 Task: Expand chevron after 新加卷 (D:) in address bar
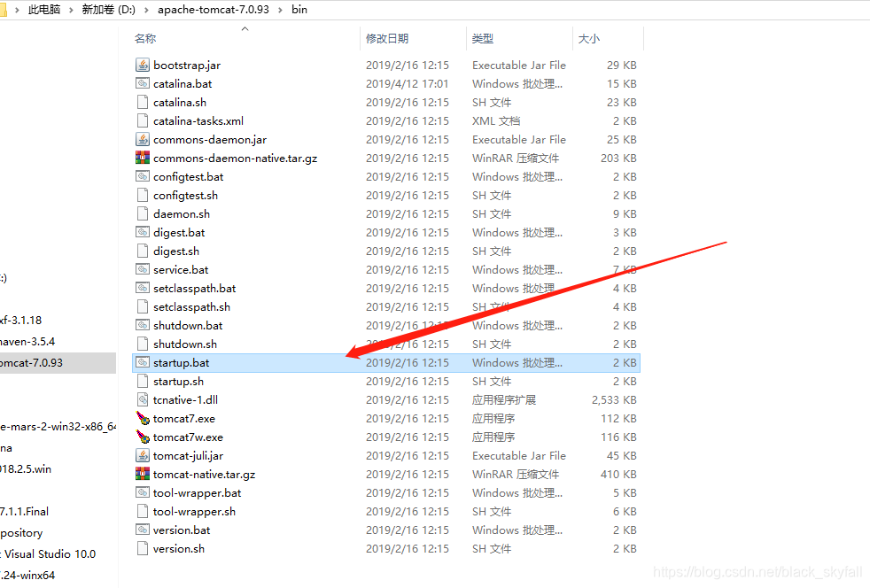[146, 10]
